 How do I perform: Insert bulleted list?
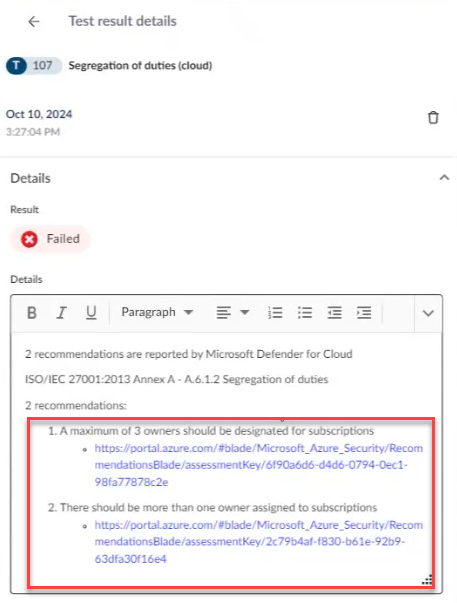coord(305,313)
